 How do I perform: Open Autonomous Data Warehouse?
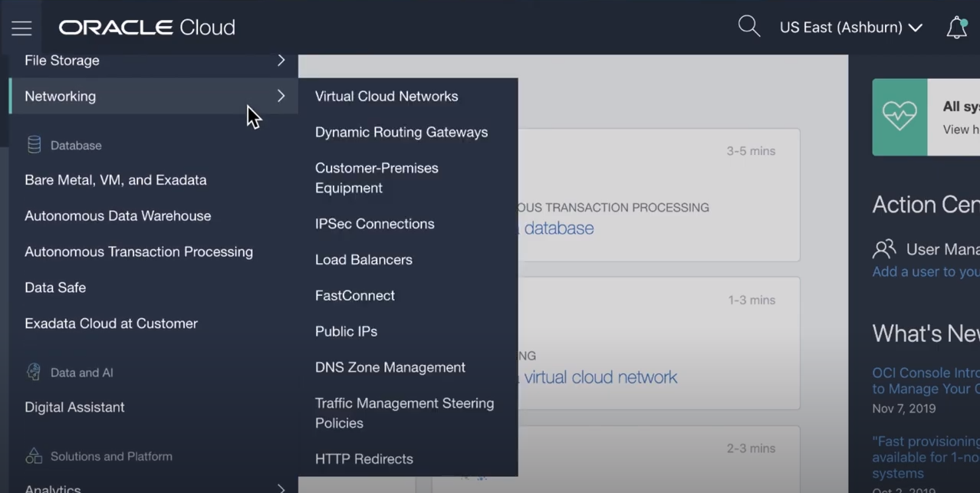tap(117, 215)
